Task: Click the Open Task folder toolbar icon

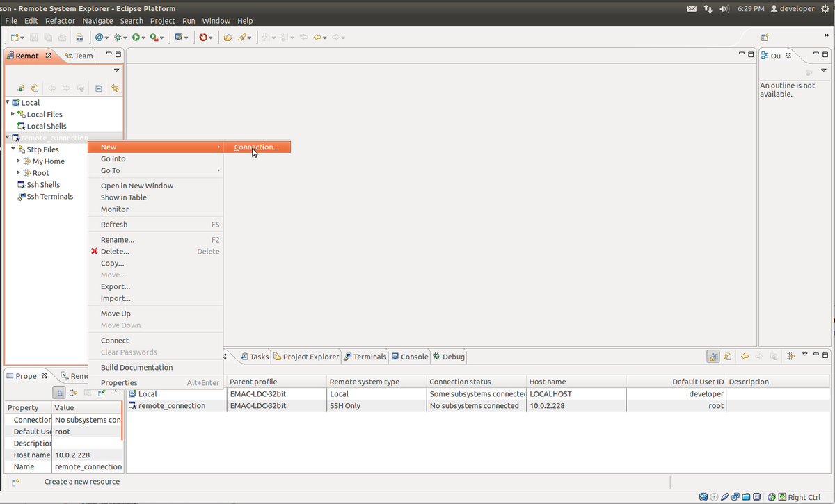Action: (228, 38)
